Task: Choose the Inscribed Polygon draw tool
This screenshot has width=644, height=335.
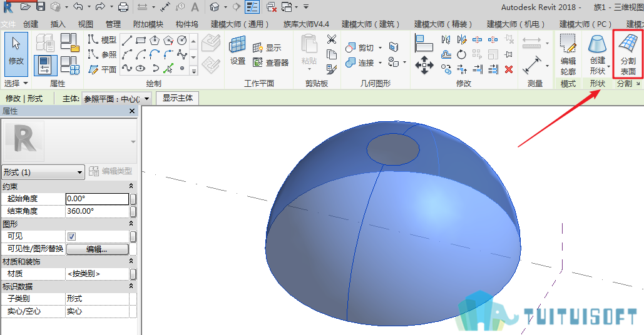Action: point(155,41)
